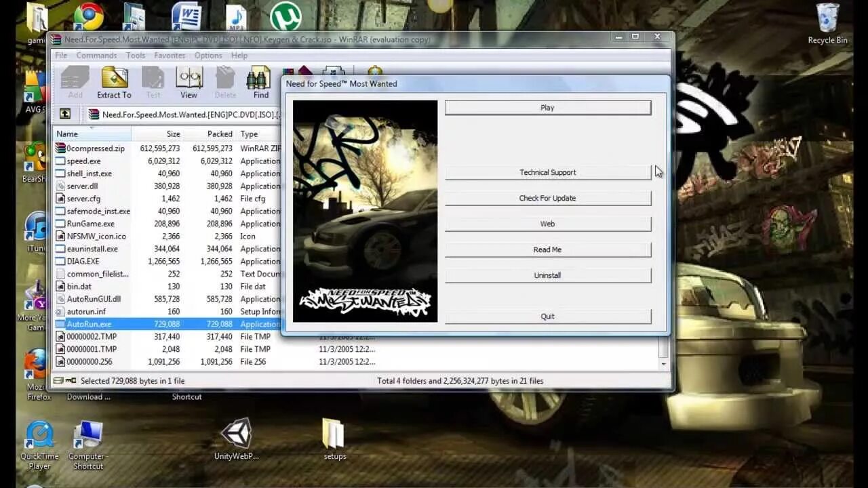Open the Tools menu
Screen dimensions: 868x488
136,56
